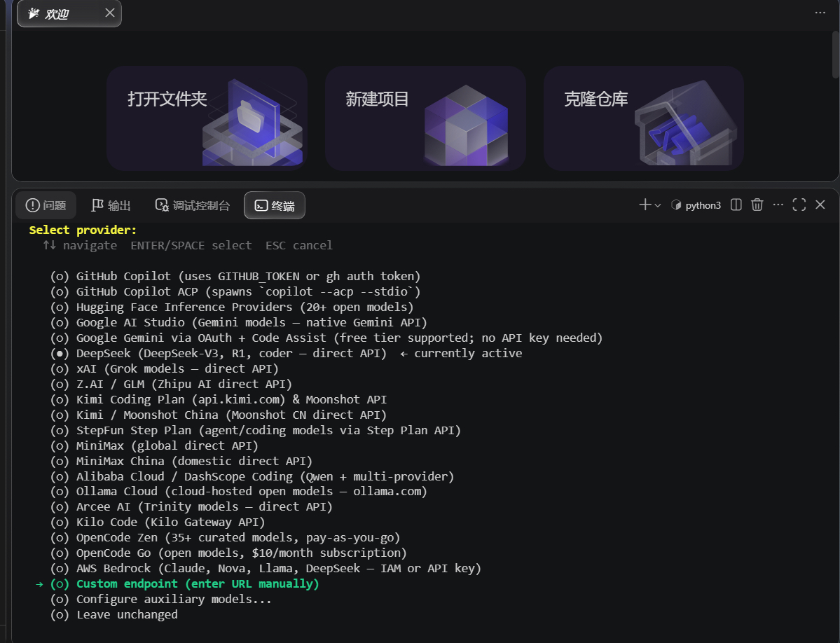Open editor more actions ellipsis menu
Viewport: 840px width, 643px height.
(820, 13)
